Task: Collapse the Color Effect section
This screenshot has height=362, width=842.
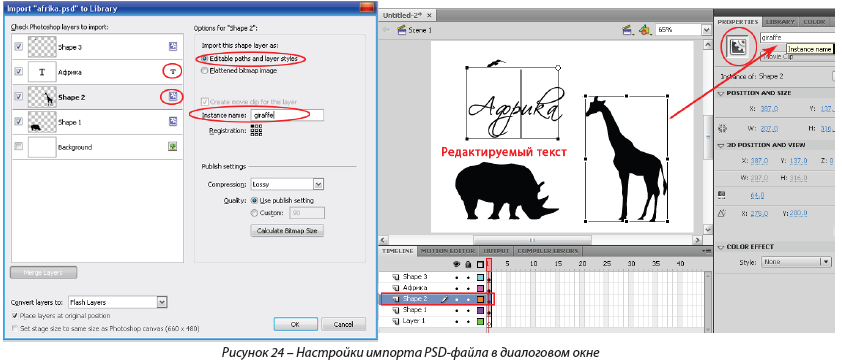Action: pyautogui.click(x=721, y=247)
